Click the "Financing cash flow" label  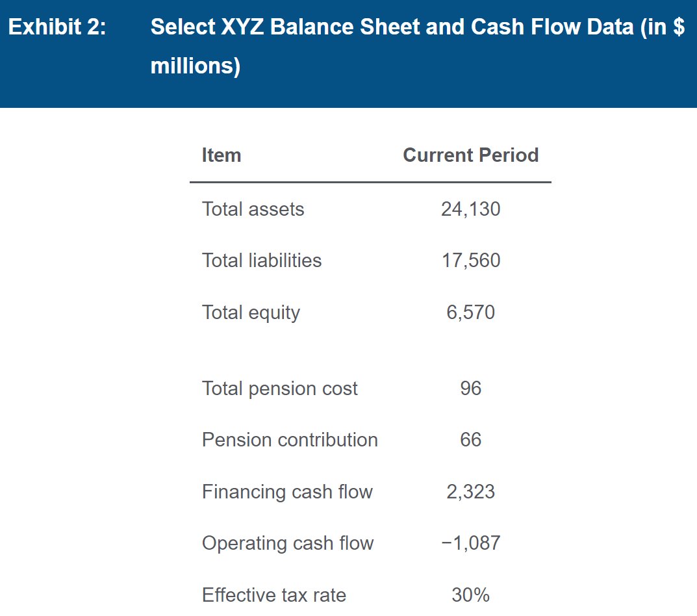[287, 492]
